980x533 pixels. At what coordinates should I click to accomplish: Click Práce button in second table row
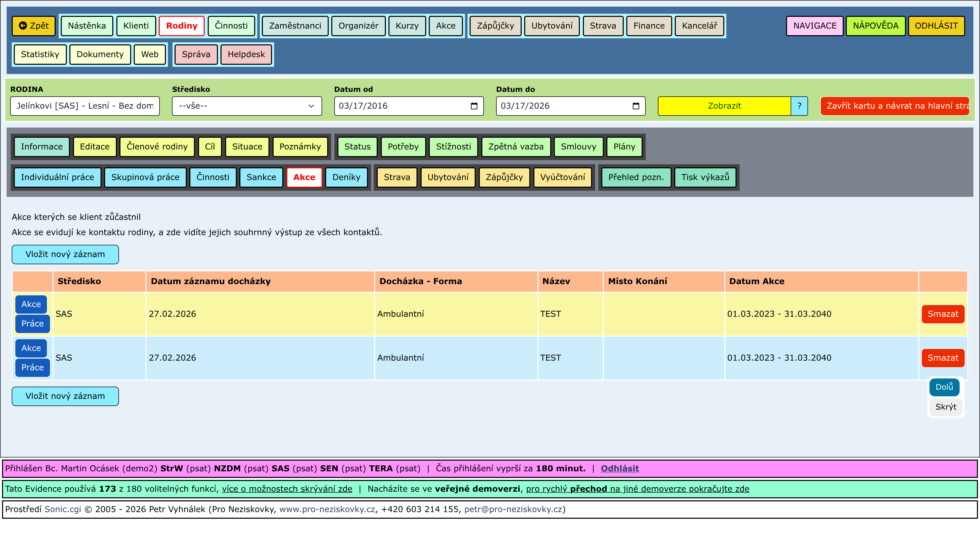point(32,367)
